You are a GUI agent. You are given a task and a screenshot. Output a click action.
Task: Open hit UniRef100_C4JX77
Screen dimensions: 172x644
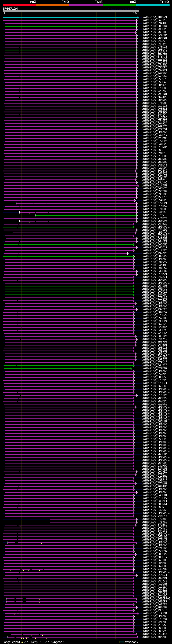[x=154, y=41]
